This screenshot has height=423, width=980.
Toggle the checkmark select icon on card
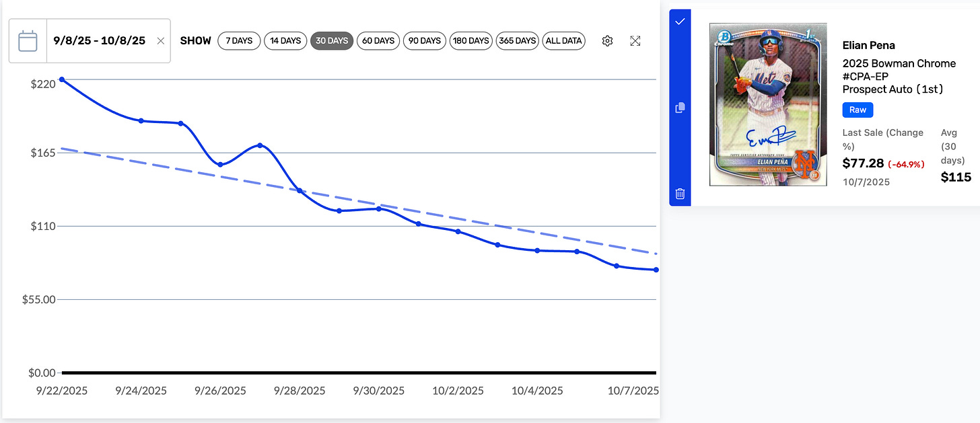point(680,22)
